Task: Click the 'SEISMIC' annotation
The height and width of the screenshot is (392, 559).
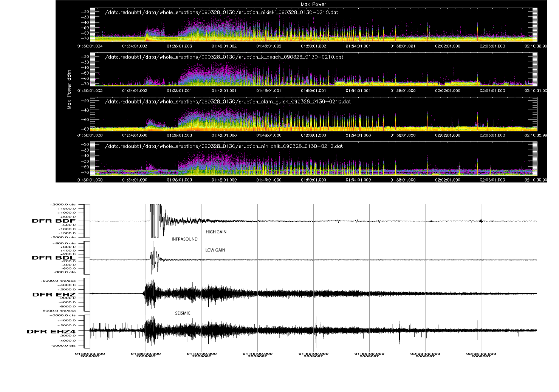Action: [183, 313]
